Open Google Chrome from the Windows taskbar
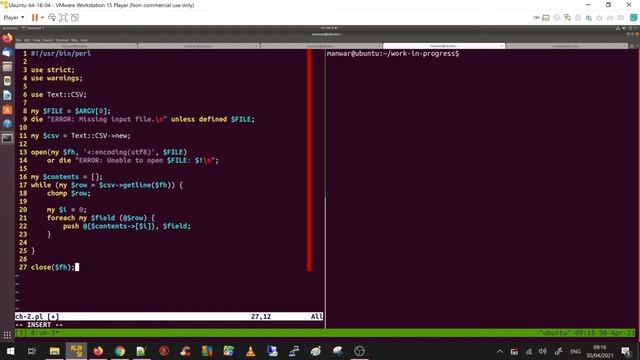The width and height of the screenshot is (640, 360). [x=120, y=351]
